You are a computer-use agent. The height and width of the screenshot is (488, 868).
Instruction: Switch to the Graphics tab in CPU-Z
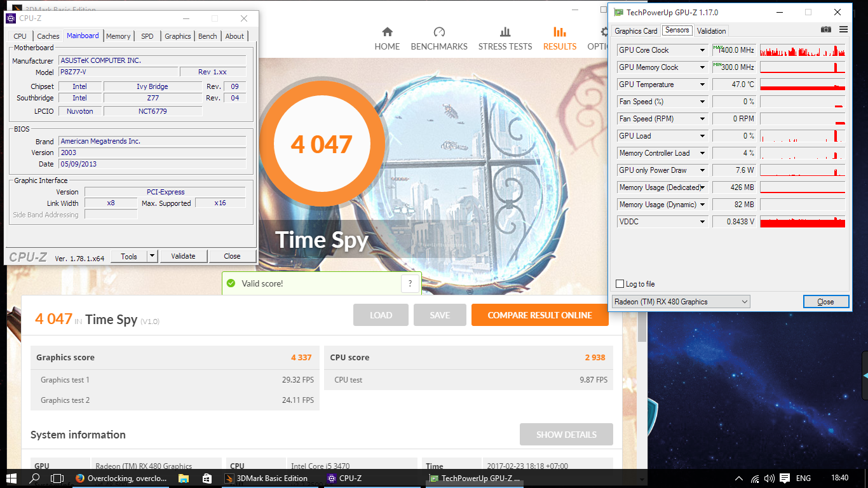click(178, 36)
